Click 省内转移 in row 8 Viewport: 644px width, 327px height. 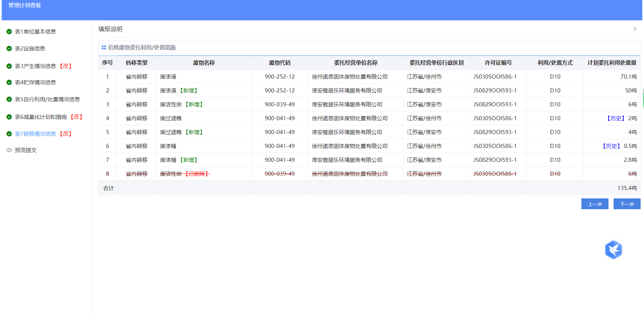point(137,174)
